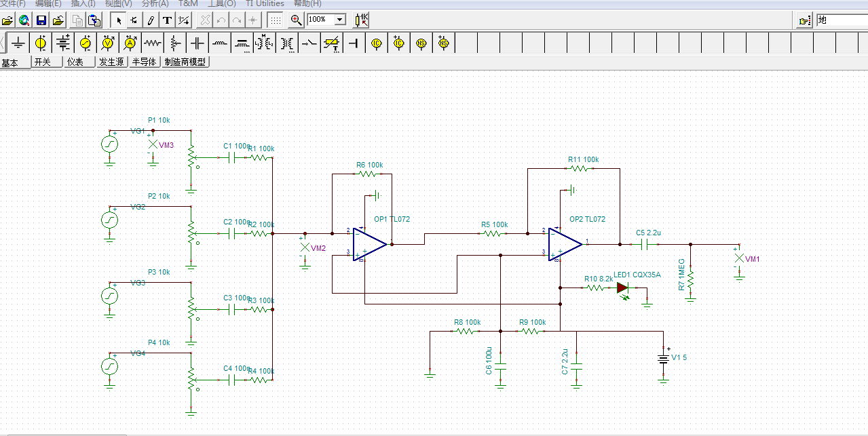Select the Ground component icon
The width and height of the screenshot is (868, 436).
coord(18,43)
